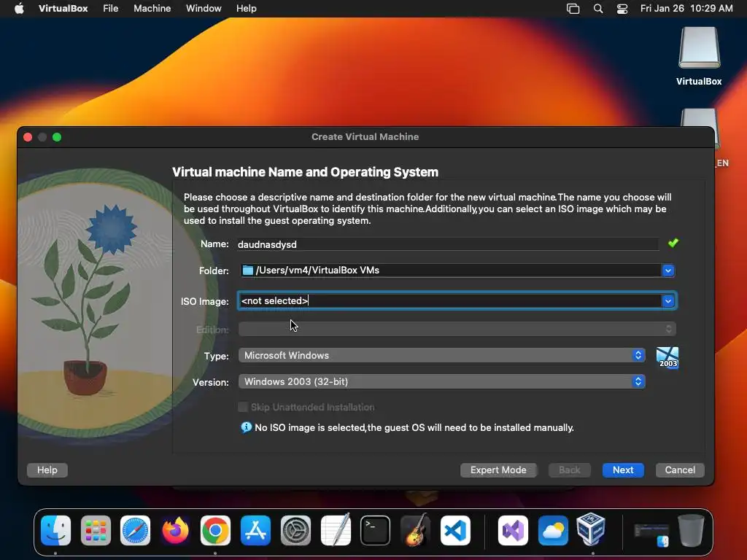Open Visual Studio purple dock icon
The width and height of the screenshot is (747, 560).
click(x=513, y=530)
